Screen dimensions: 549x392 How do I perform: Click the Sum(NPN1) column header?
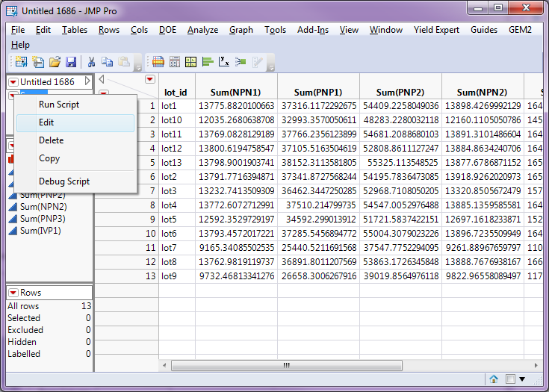236,92
